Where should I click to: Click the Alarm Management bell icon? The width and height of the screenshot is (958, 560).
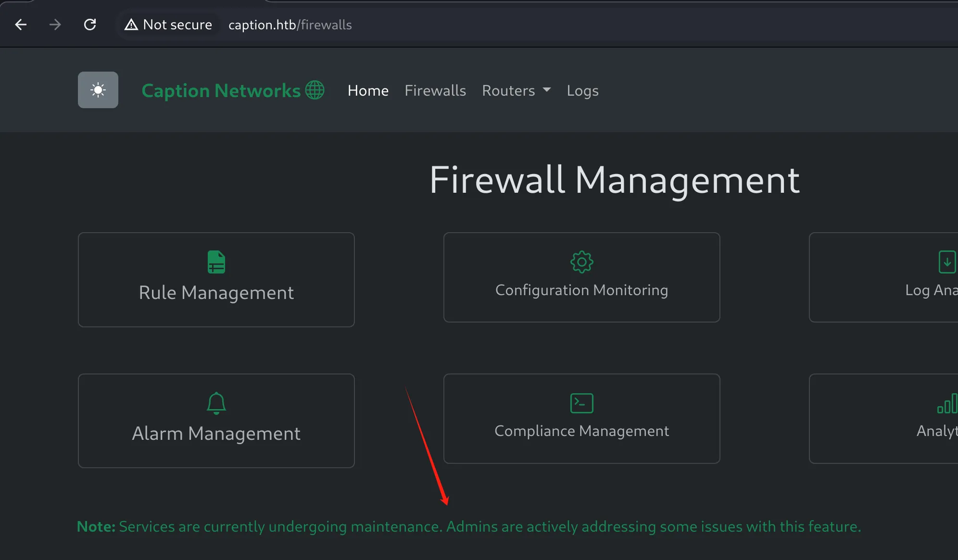coord(216,403)
